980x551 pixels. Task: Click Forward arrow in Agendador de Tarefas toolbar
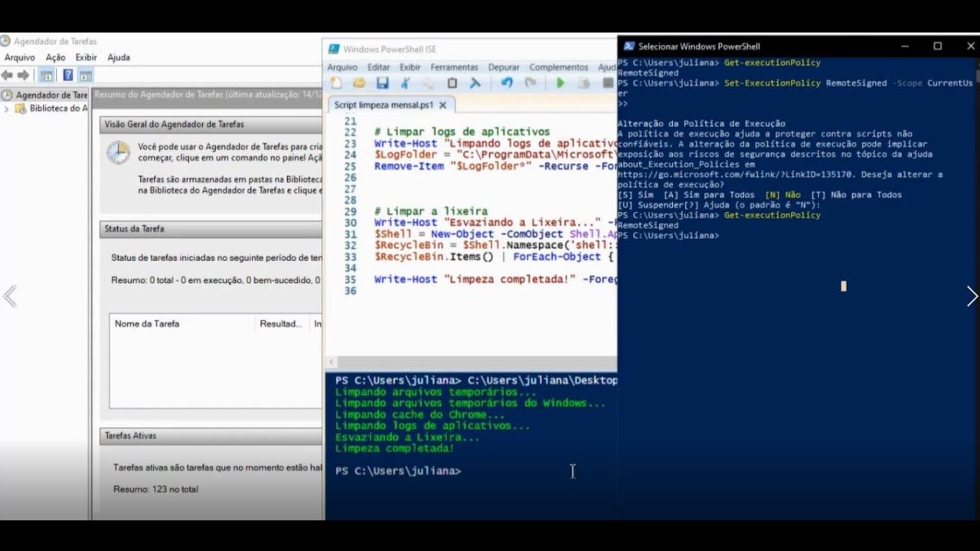(x=23, y=75)
